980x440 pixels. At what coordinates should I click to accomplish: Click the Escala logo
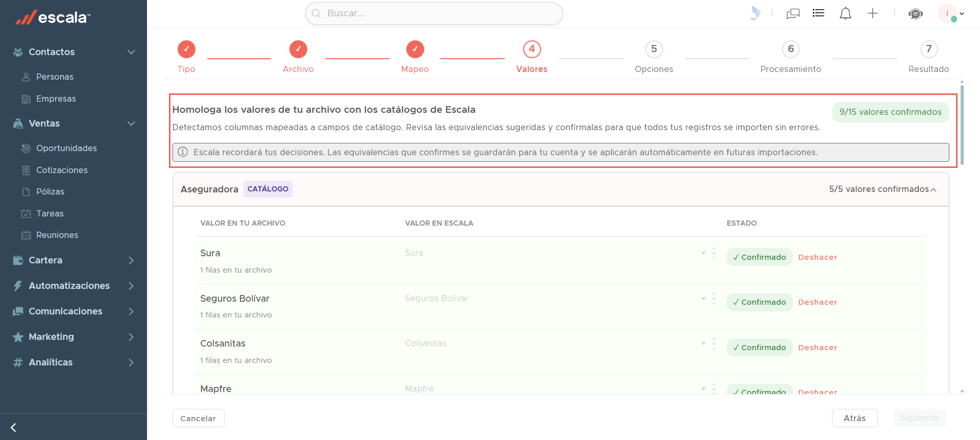point(53,17)
